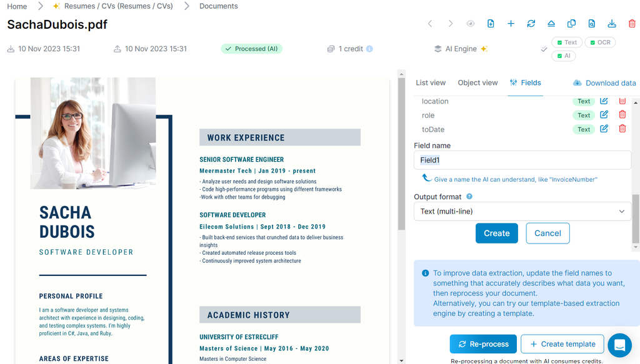Click the next document chevron arrow
640x364 pixels.
(x=449, y=23)
